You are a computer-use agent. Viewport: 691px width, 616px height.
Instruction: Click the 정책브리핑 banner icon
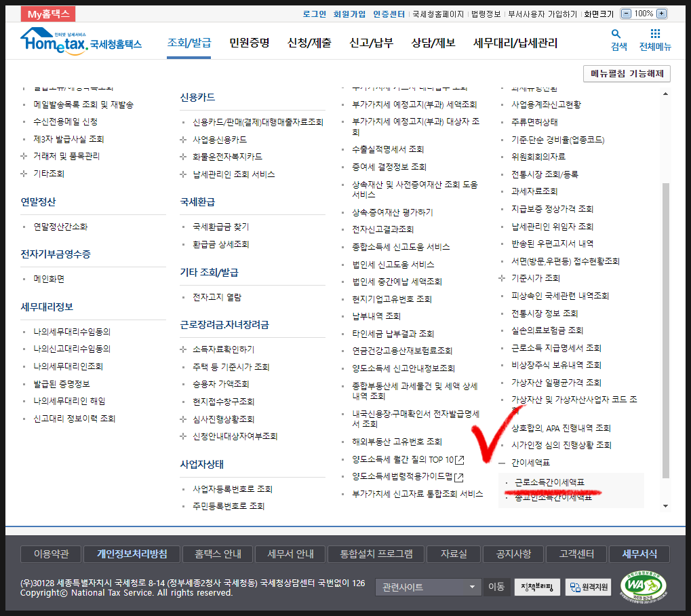(537, 587)
